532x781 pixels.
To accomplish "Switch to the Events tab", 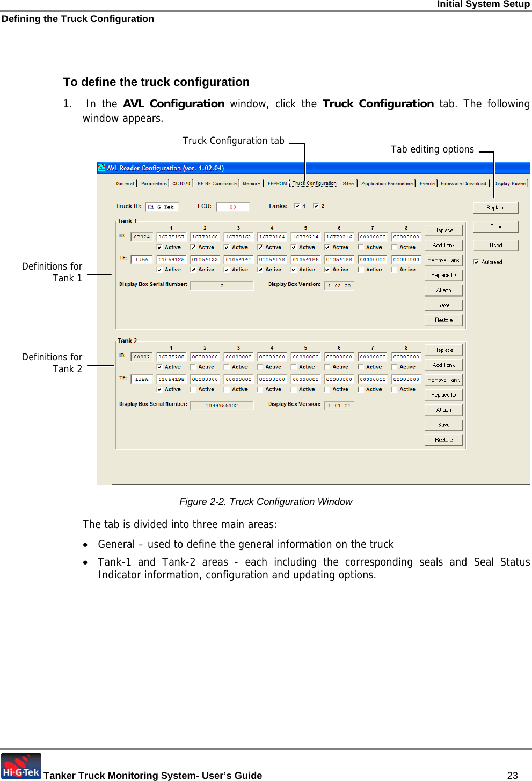I will (x=427, y=183).
